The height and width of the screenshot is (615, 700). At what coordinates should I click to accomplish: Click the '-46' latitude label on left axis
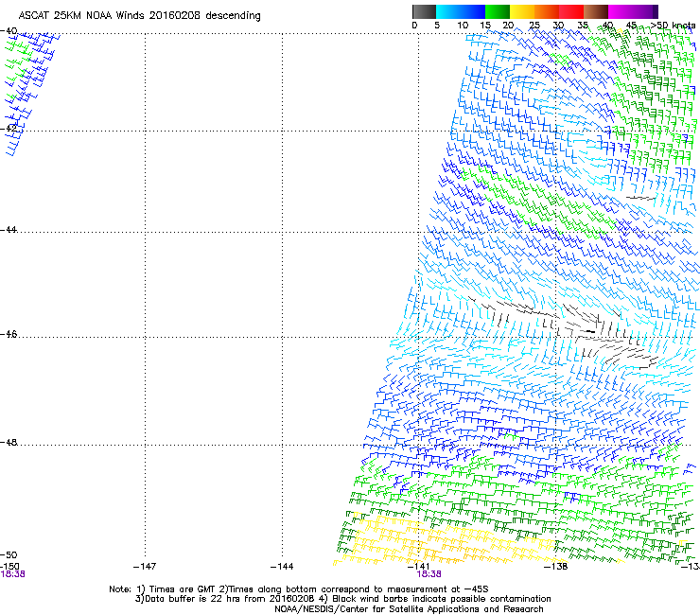(9, 334)
